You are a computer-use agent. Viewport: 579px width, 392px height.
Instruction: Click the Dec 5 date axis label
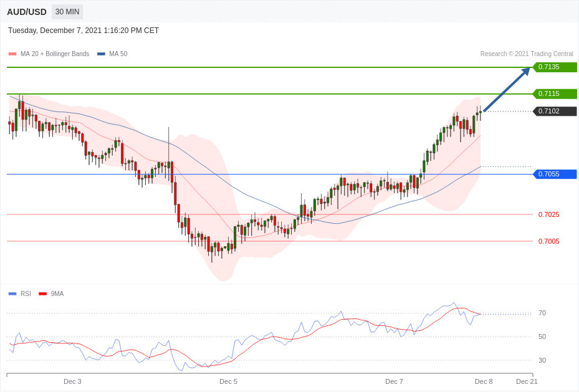tap(228, 381)
